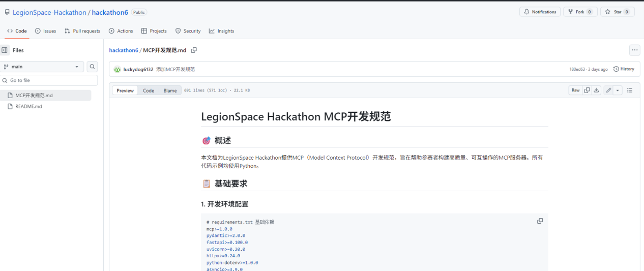The width and height of the screenshot is (644, 271).
Task: Fork this repository
Action: click(x=580, y=12)
